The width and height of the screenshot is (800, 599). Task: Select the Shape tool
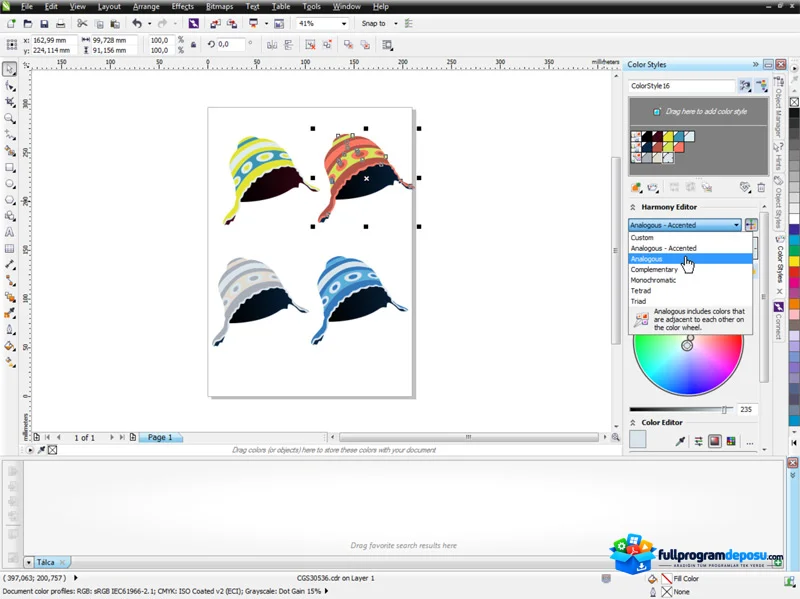[x=9, y=86]
